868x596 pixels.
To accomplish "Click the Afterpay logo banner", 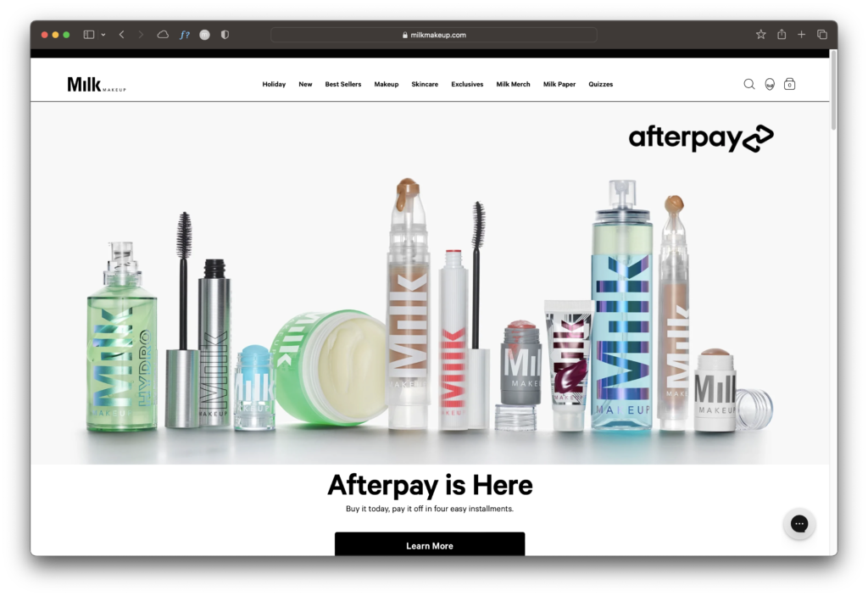I will [700, 137].
